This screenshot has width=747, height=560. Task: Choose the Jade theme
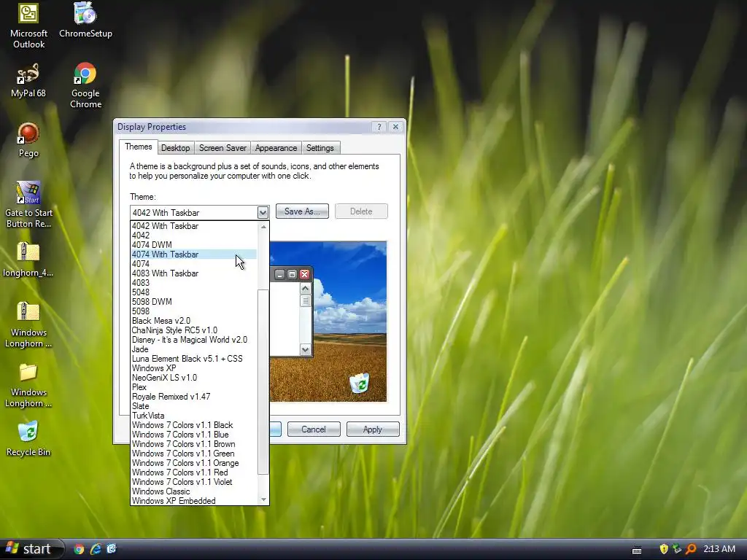[194, 349]
